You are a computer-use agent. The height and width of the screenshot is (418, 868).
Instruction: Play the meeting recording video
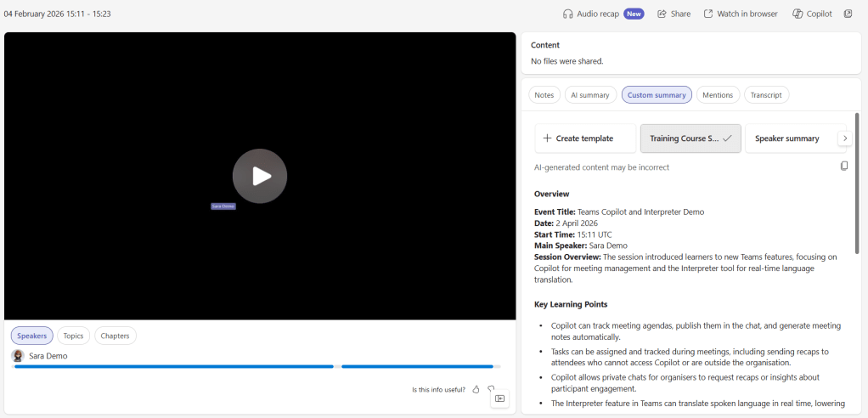(x=260, y=176)
